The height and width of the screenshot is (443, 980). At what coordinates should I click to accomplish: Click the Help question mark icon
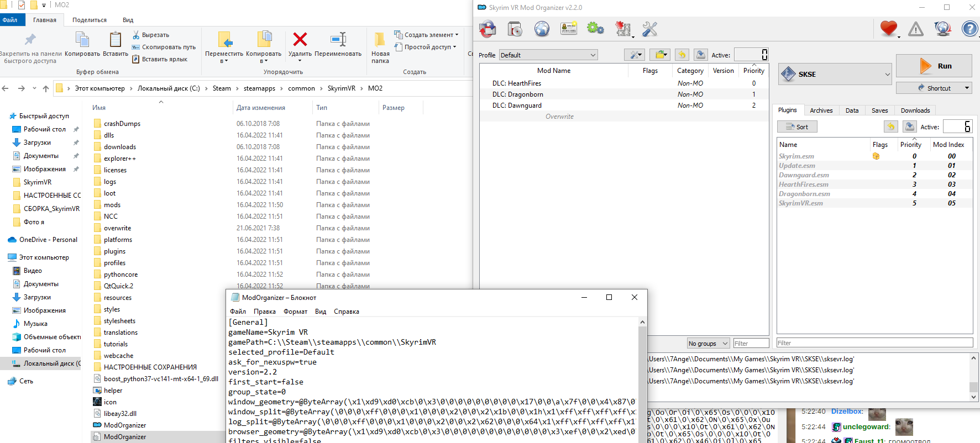(x=969, y=29)
